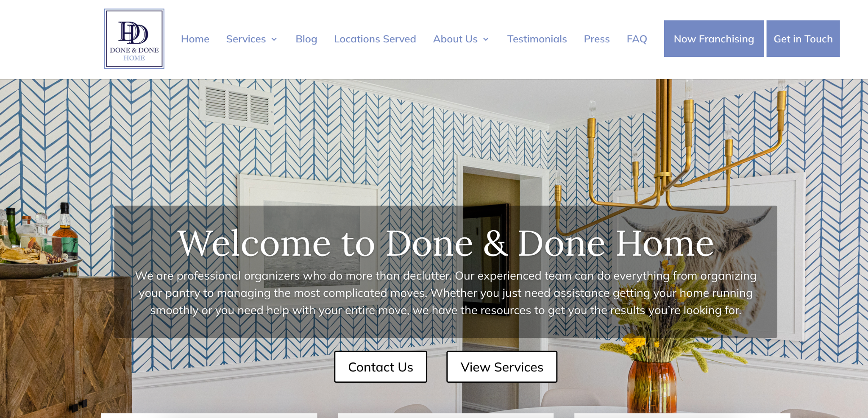This screenshot has height=418, width=868.
Task: Click the professional organizers intro paragraph
Action: [446, 293]
